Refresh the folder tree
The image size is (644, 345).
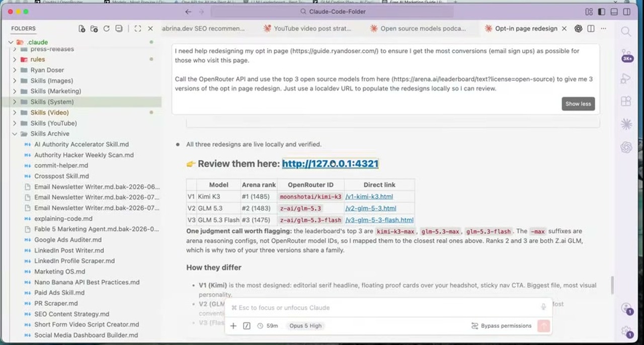point(106,29)
